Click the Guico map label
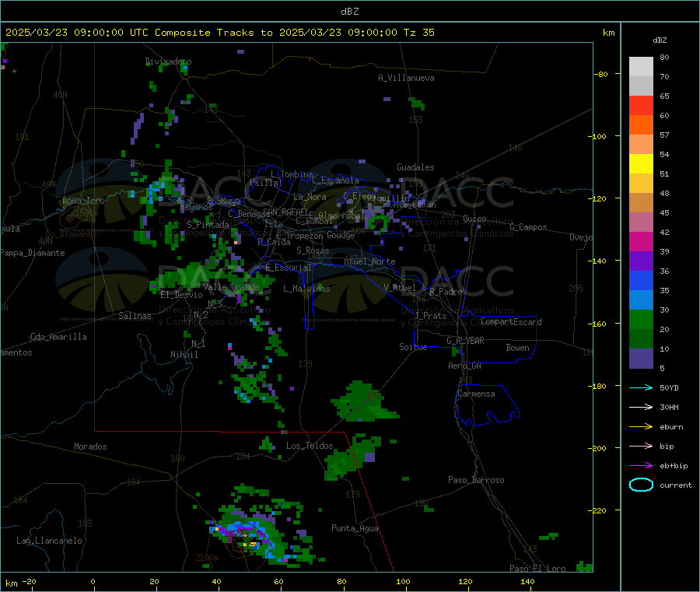The width and height of the screenshot is (700, 592). click(x=474, y=219)
